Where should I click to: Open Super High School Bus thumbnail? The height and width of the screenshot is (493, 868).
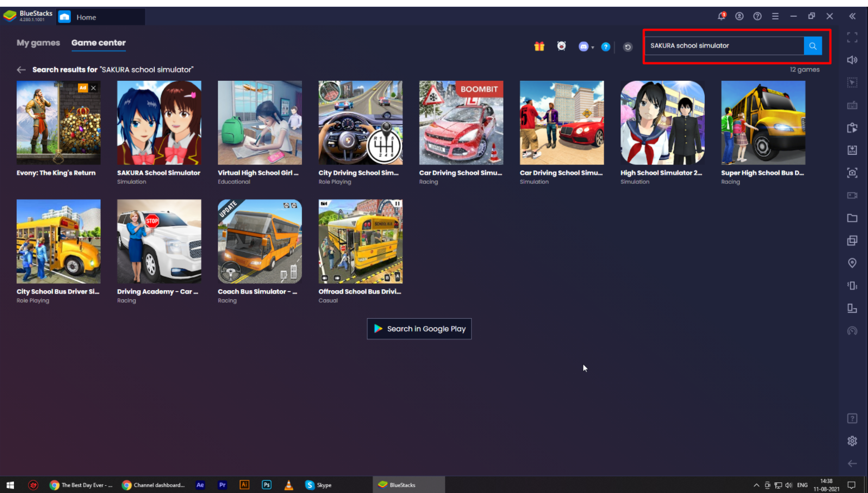point(763,123)
